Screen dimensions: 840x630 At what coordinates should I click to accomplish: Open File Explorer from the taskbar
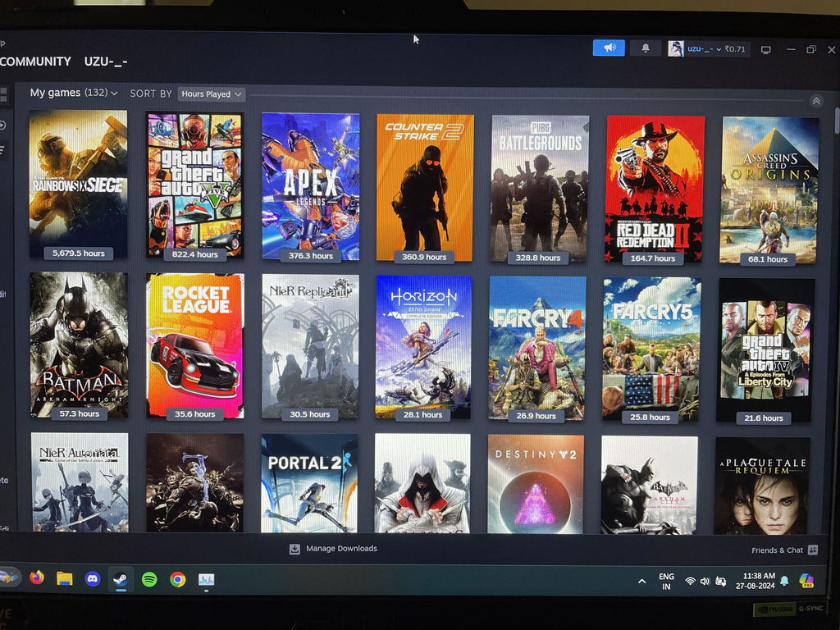click(x=64, y=578)
